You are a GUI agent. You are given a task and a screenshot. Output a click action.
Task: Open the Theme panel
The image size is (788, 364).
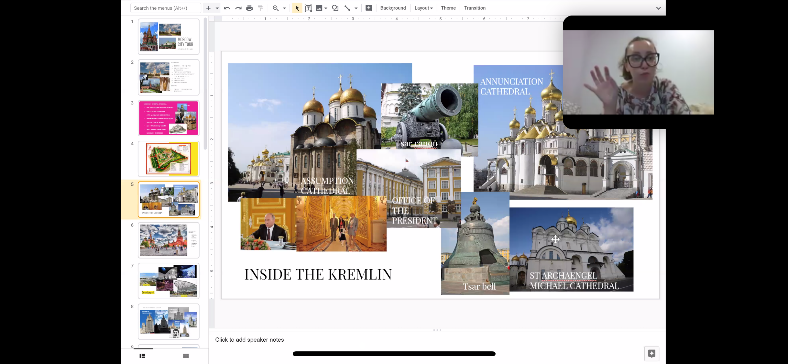pyautogui.click(x=448, y=8)
